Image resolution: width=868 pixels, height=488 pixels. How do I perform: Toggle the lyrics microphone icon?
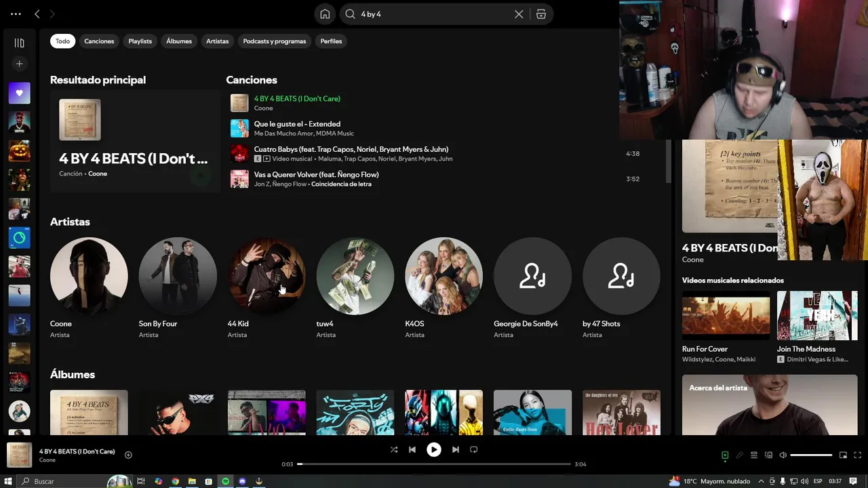(x=739, y=455)
